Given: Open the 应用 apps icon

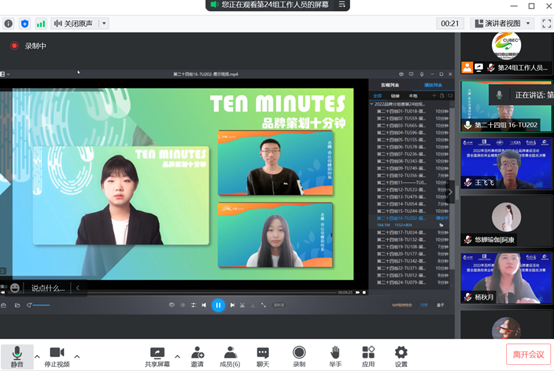Looking at the screenshot, I should [368, 356].
